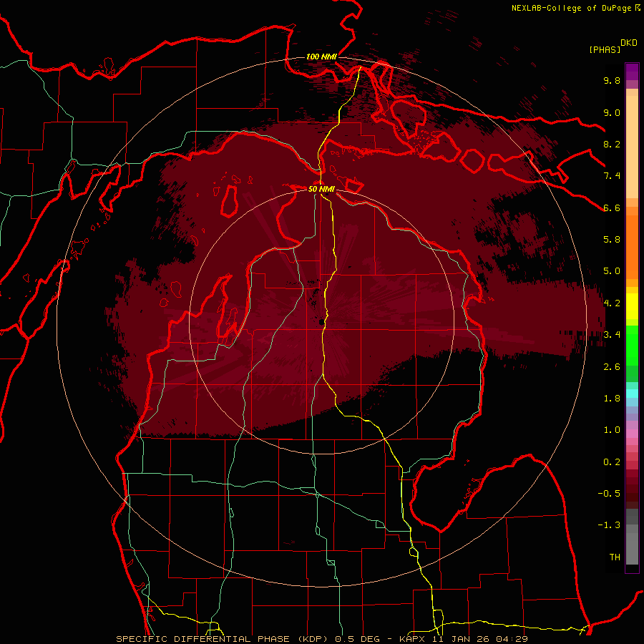Click the 7.4 value on color scale
This screenshot has width=644, height=644.
tap(612, 176)
